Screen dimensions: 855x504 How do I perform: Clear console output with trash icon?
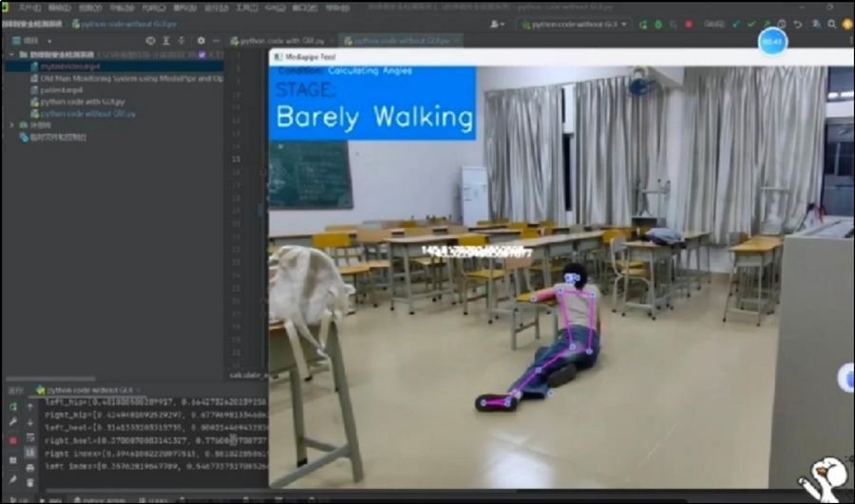[x=30, y=482]
